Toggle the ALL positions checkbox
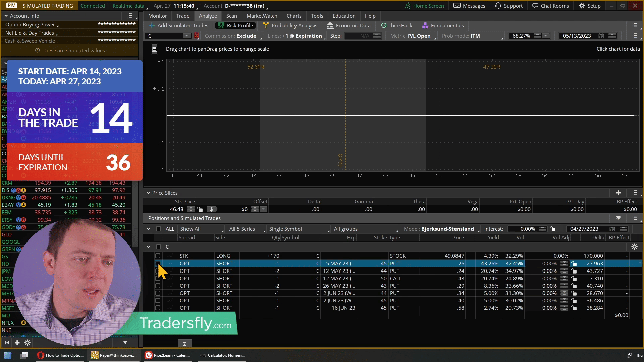This screenshot has height=362, width=644. coord(158,229)
